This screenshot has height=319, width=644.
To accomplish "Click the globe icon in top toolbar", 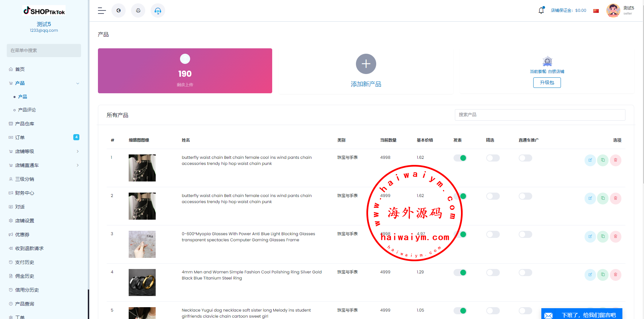I will 119,11.
